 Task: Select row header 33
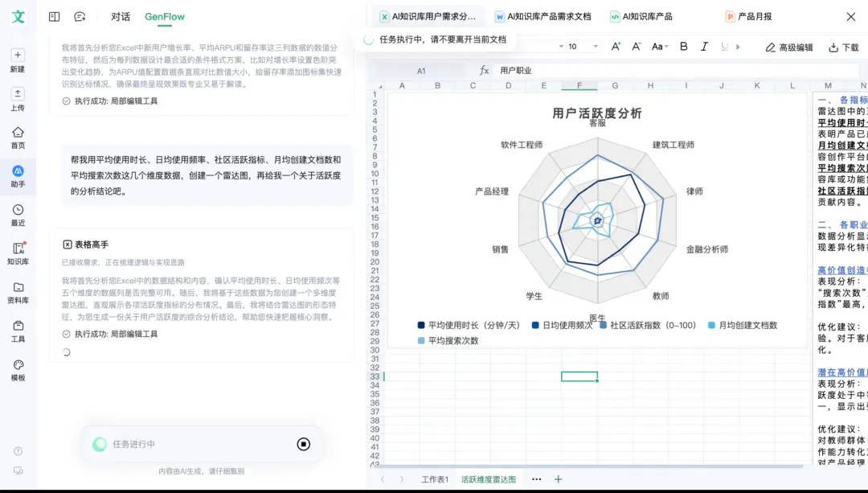(375, 376)
